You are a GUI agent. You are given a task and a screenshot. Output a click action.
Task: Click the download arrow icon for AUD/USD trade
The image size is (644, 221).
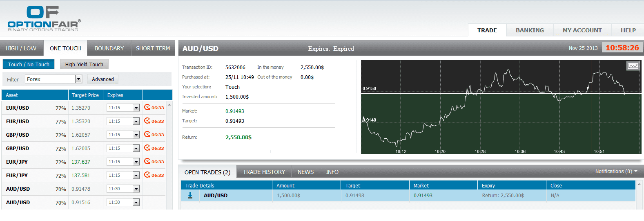tap(190, 196)
